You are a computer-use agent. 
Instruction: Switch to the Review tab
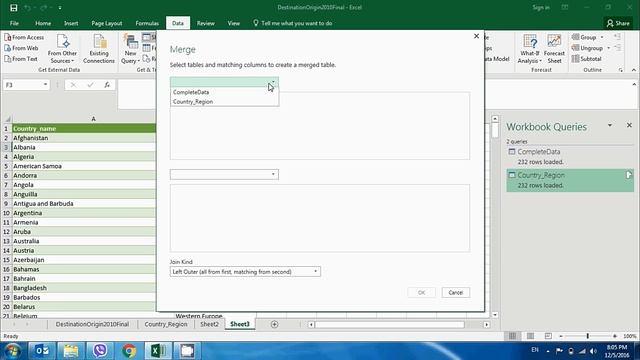click(x=206, y=23)
